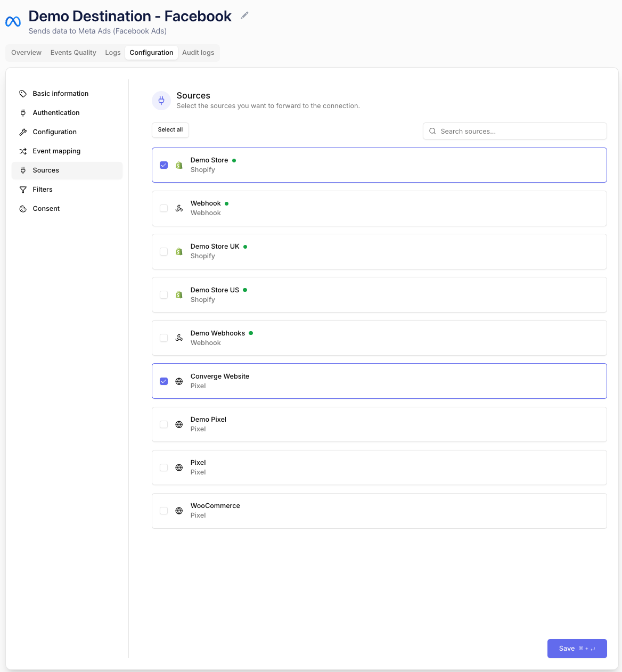Open Event mapping section
This screenshot has height=672, width=622.
67,151
